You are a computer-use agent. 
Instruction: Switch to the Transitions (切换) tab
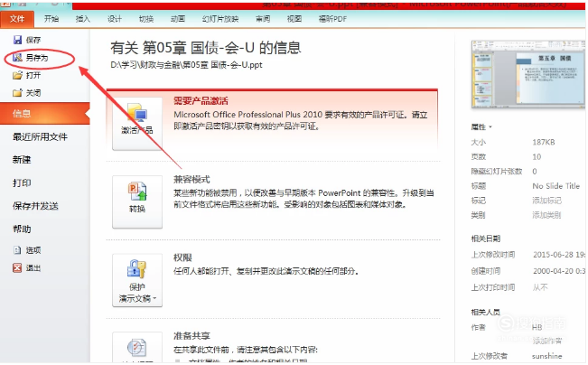tap(146, 19)
